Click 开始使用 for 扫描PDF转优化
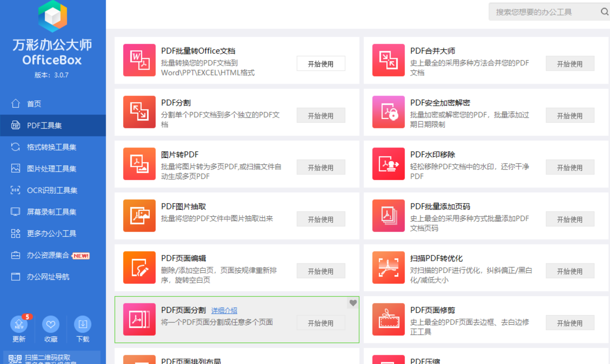 click(x=570, y=271)
